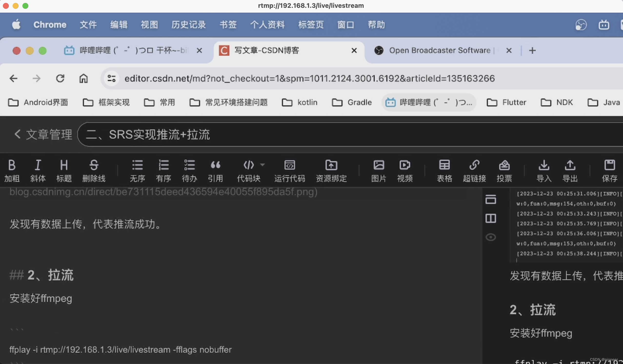
Task: Insert ordered list with 有序 icon
Action: click(x=163, y=170)
